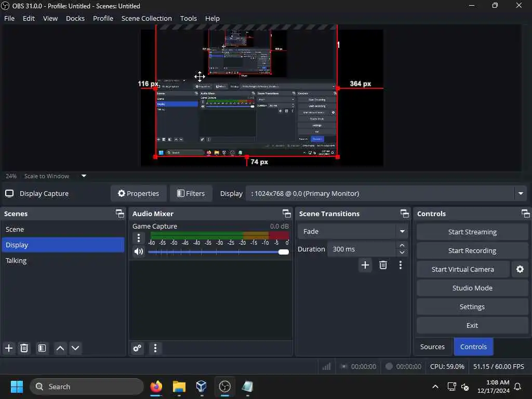This screenshot has width=532, height=399.
Task: Open virtual camera configuration gear
Action: tap(520, 270)
